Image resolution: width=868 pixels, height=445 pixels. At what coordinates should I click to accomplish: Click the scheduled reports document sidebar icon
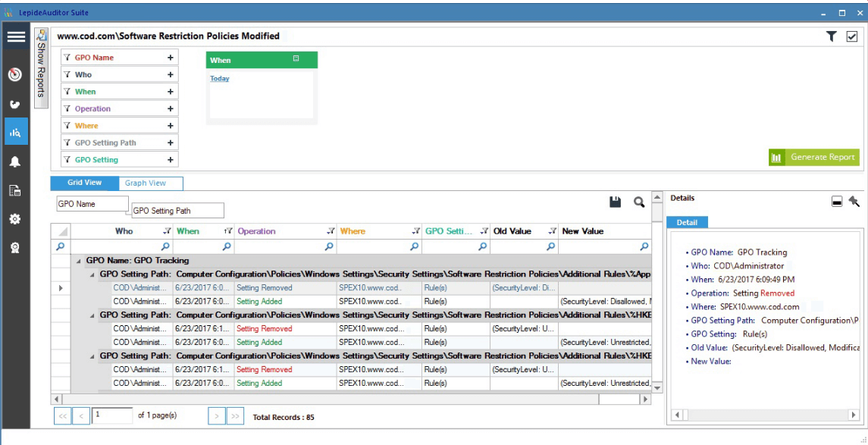[15, 191]
